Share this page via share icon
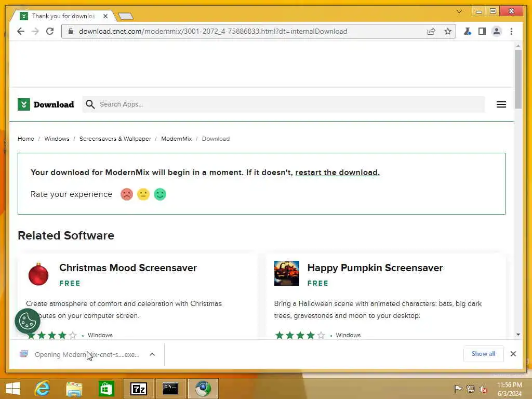The image size is (532, 399). (431, 31)
